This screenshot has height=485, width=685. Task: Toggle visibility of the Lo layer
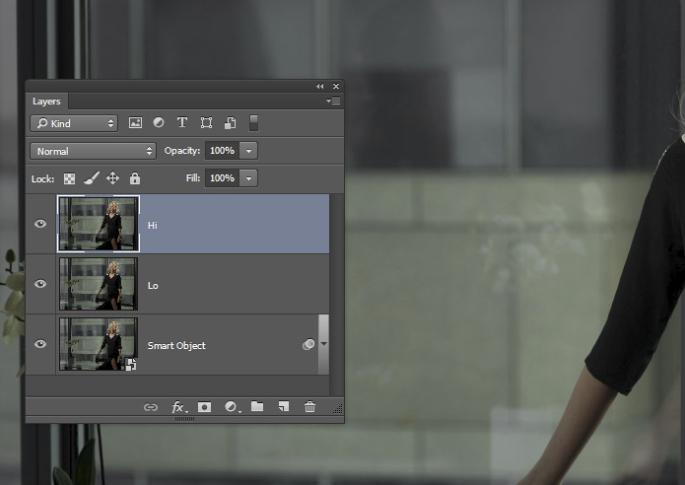[40, 284]
